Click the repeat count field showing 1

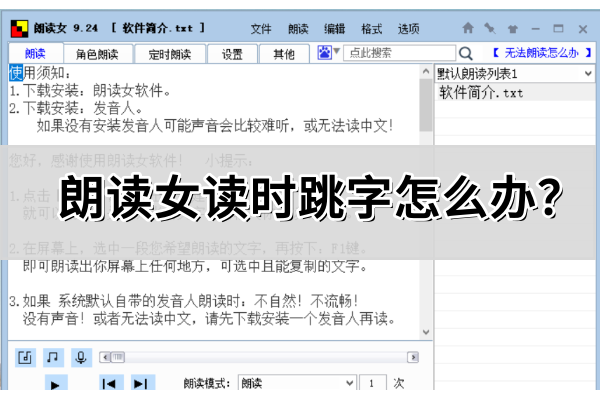(373, 383)
